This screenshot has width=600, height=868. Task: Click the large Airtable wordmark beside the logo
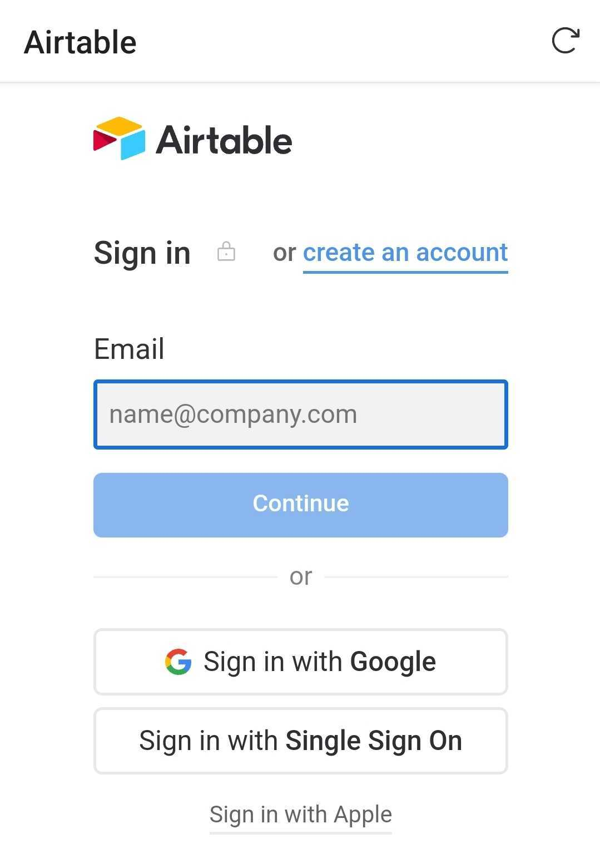224,140
